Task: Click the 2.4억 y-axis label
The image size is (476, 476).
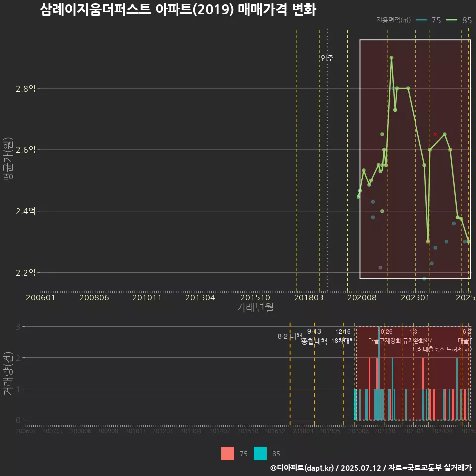Action: pos(25,211)
